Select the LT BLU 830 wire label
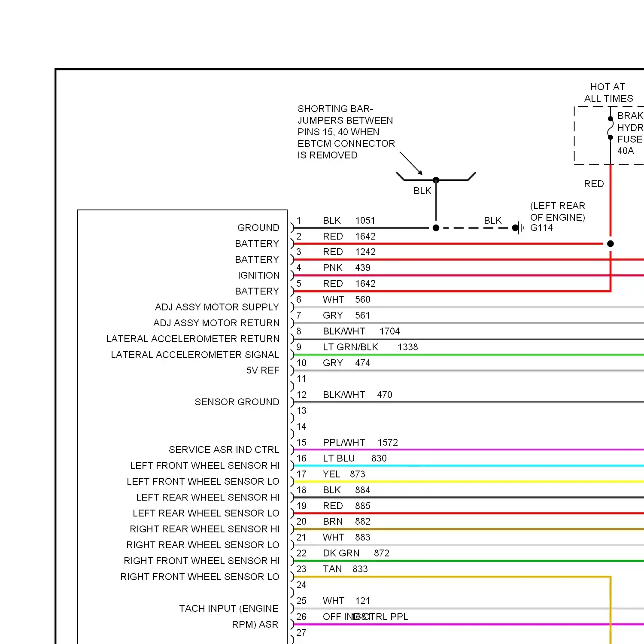 [354, 458]
